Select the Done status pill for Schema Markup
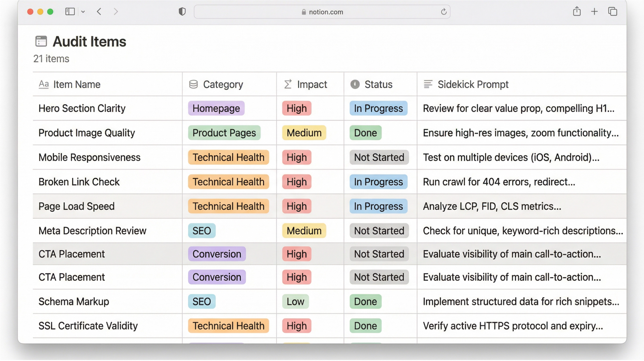The height and width of the screenshot is (361, 644). (365, 301)
